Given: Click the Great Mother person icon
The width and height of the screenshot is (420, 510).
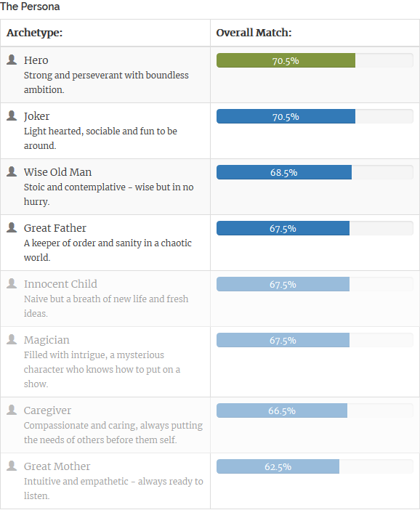Looking at the screenshot, I should point(12,466).
